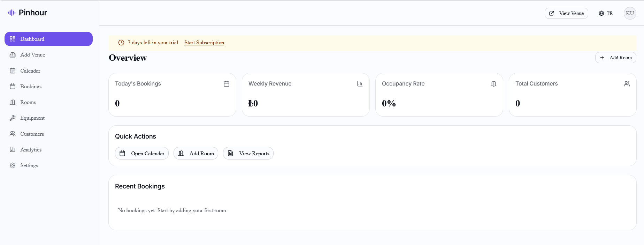Click Add Room button beside Overview heading

(615, 58)
